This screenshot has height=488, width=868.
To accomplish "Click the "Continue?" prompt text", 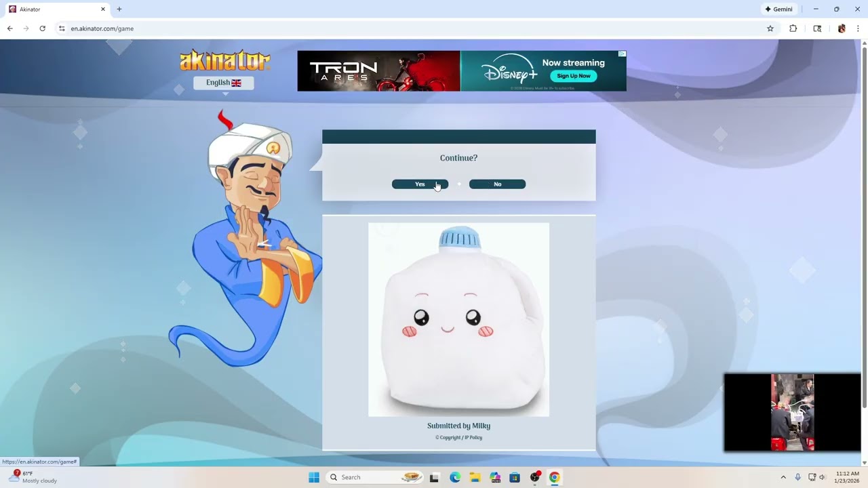I will [x=458, y=158].
